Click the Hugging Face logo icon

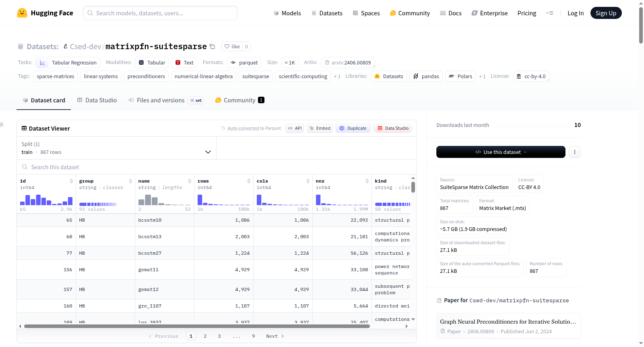(x=22, y=13)
